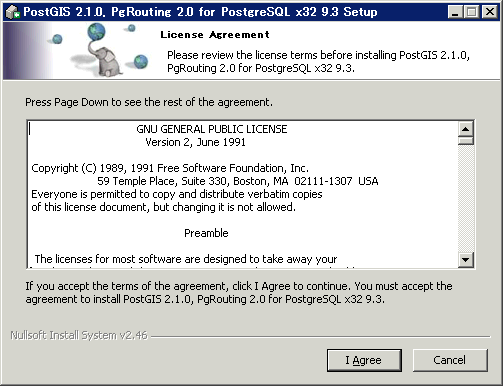Viewport: 503px width, 386px height.
Task: Click 'Press Page Down to see' instruction
Action: (149, 102)
